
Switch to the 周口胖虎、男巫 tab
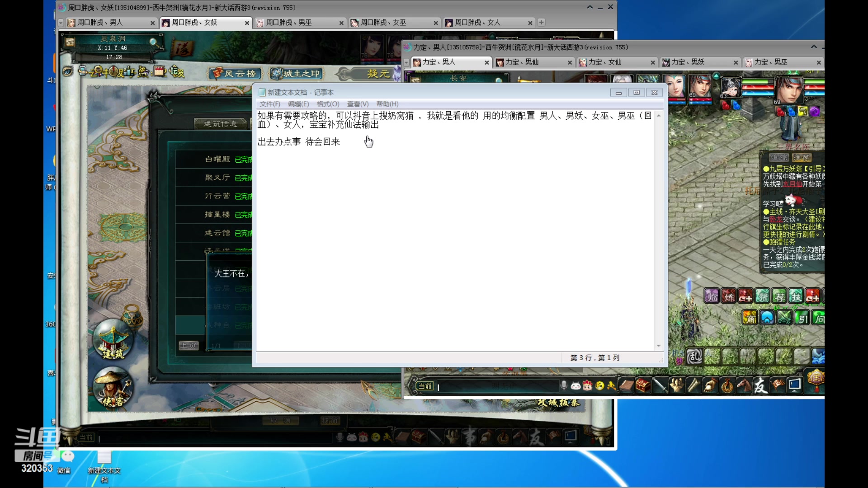click(300, 23)
